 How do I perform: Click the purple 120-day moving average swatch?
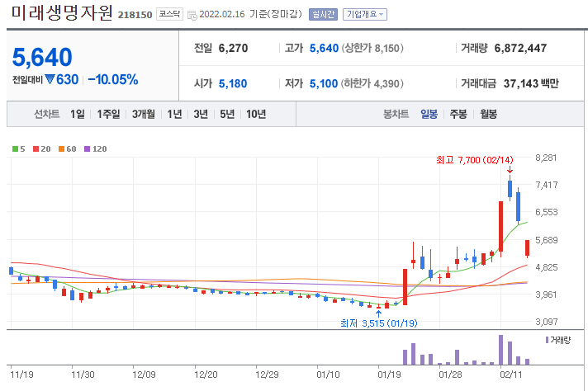pos(87,149)
